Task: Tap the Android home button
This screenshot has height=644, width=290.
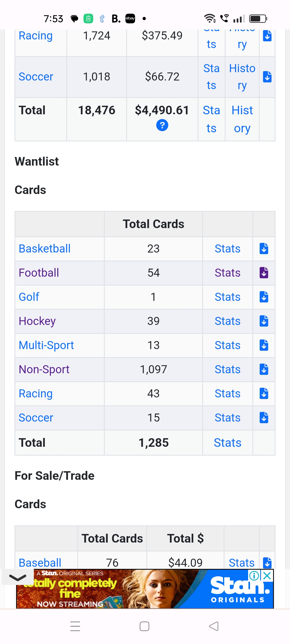Action: coord(144,626)
